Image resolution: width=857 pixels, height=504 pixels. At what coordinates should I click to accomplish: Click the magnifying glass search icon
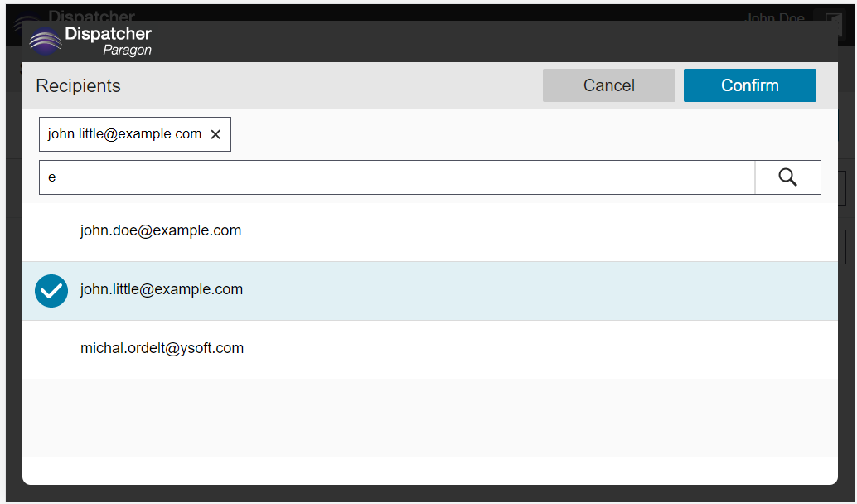[x=787, y=177]
